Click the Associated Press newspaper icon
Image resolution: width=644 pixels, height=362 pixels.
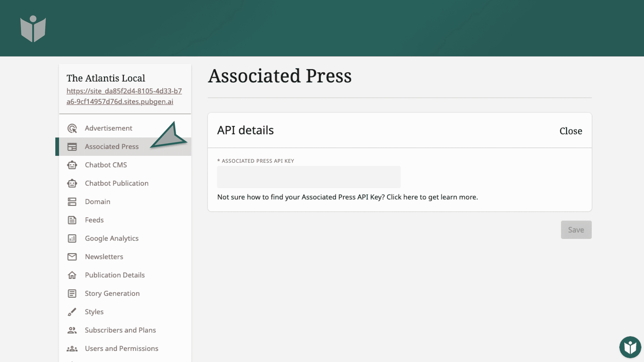pos(72,147)
